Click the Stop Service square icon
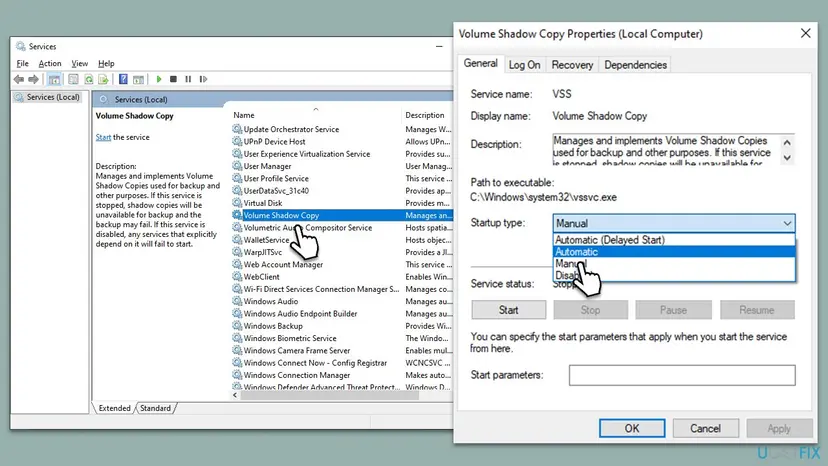 (173, 79)
